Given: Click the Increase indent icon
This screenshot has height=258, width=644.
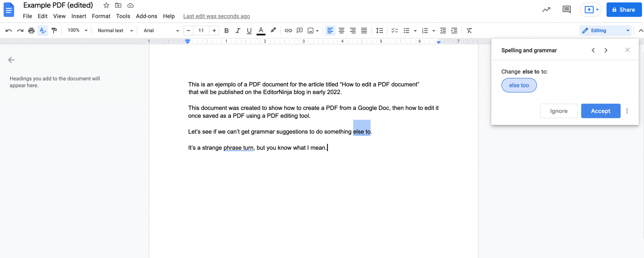Looking at the screenshot, I should click(454, 30).
